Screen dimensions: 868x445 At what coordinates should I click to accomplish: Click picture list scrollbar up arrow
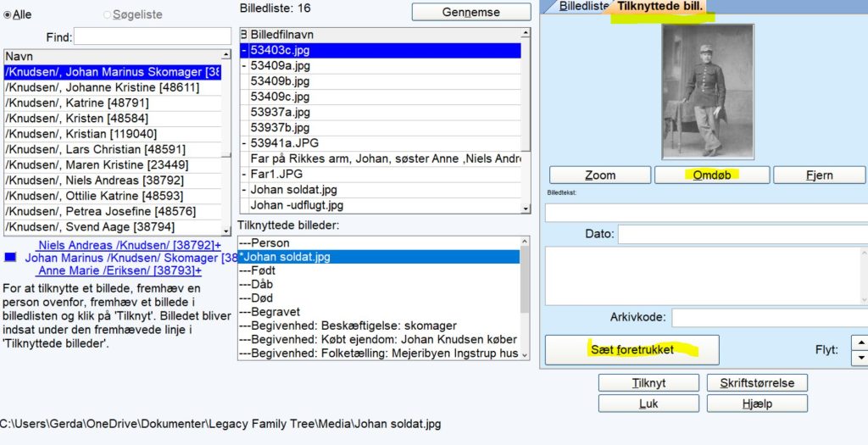pyautogui.click(x=526, y=34)
